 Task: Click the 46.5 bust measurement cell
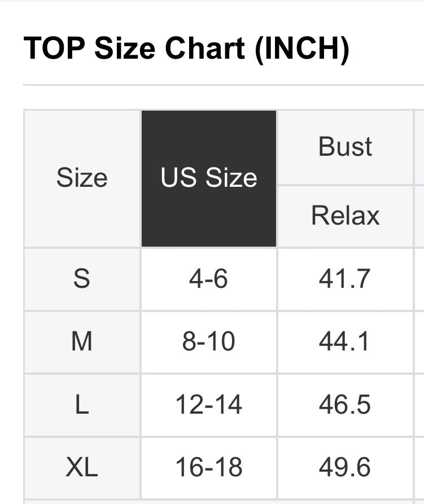pyautogui.click(x=346, y=405)
